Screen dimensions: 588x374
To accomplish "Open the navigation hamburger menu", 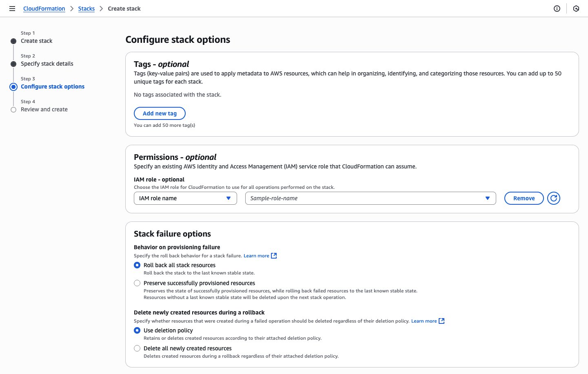I will [12, 8].
